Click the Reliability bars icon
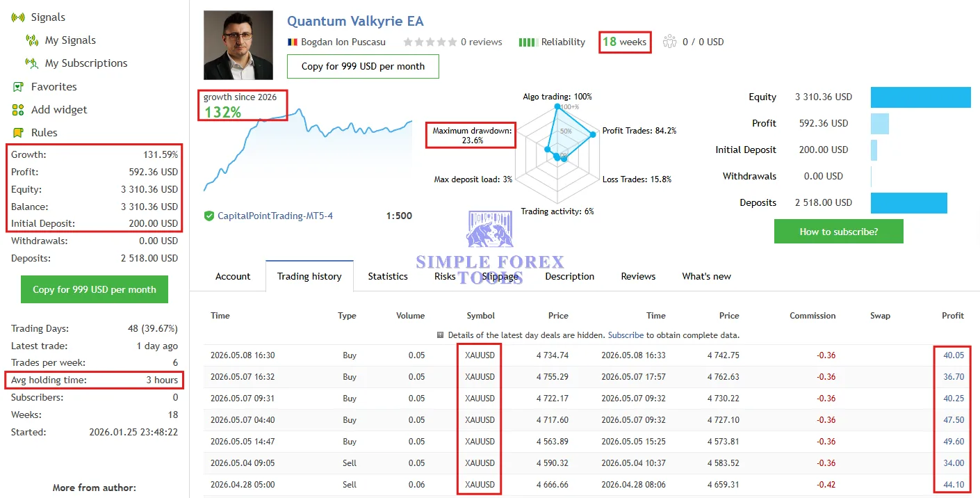Image resolution: width=980 pixels, height=498 pixels. pos(528,42)
